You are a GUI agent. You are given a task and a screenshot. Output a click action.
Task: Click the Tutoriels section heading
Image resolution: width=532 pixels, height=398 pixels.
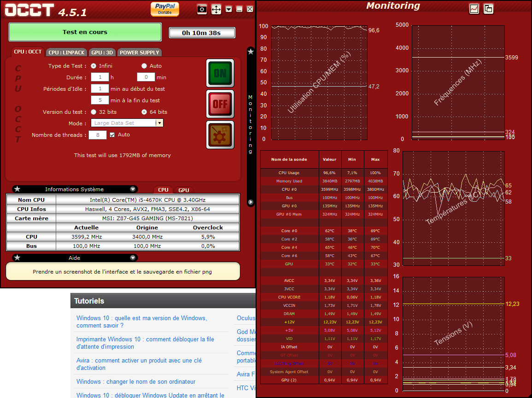tap(89, 301)
